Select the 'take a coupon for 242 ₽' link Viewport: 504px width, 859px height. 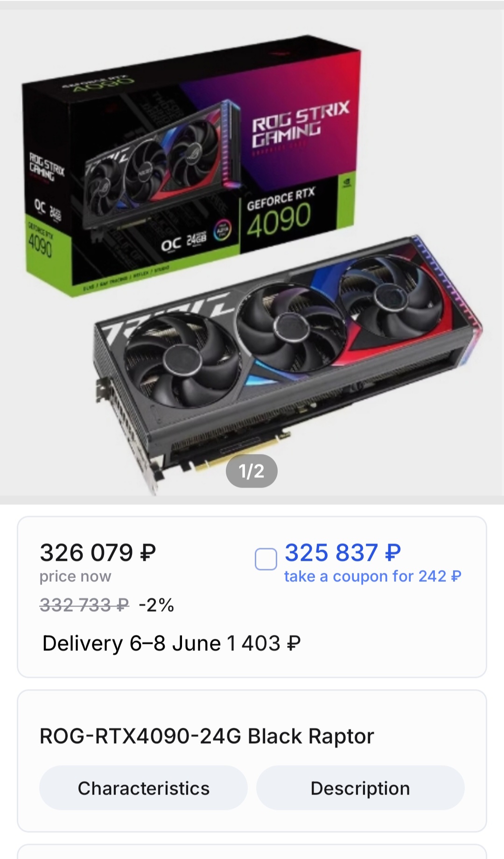373,576
